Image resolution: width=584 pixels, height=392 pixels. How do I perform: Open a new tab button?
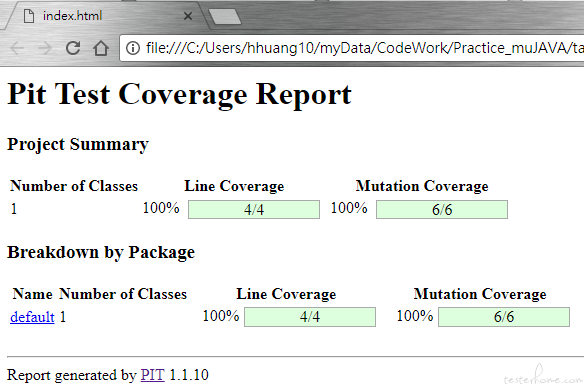pyautogui.click(x=225, y=17)
